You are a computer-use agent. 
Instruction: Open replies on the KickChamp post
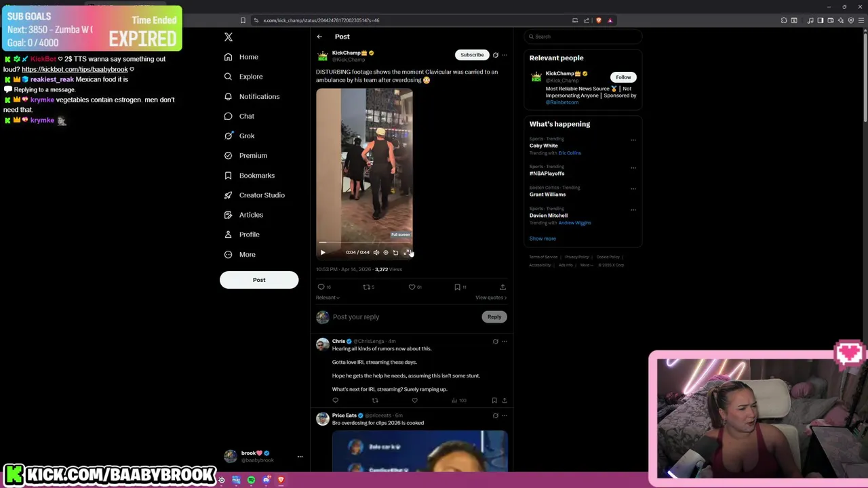[324, 287]
